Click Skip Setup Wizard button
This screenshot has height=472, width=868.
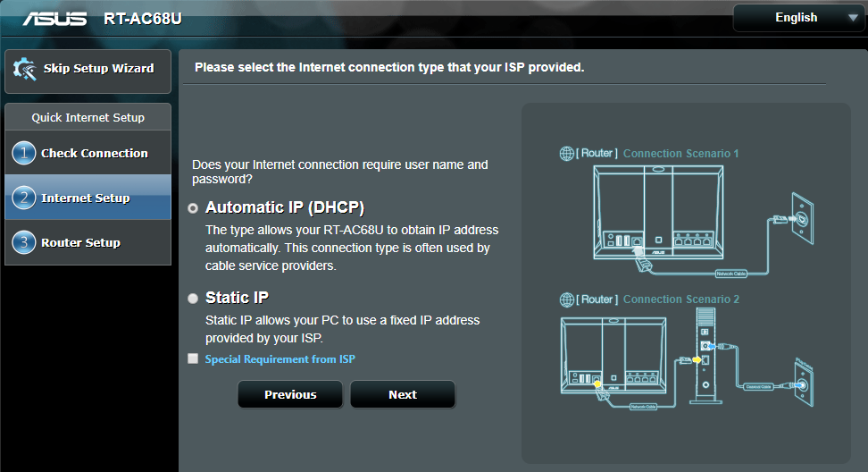(88, 72)
